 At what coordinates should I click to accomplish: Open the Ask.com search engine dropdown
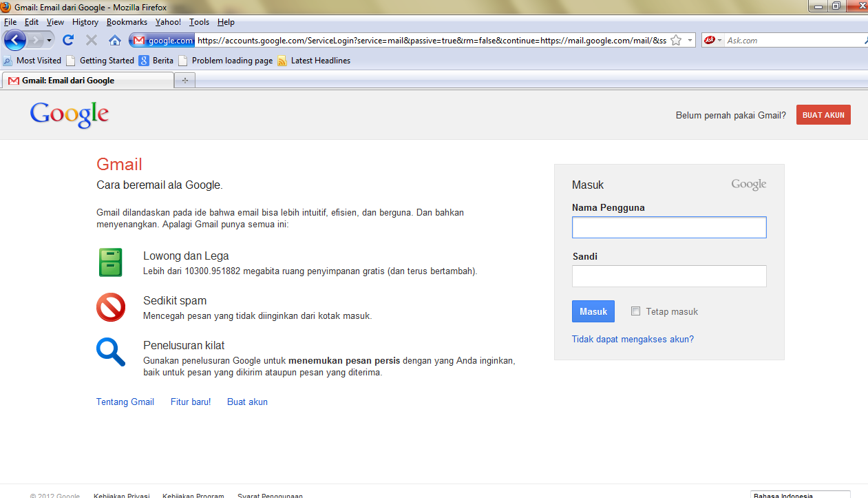coord(719,41)
